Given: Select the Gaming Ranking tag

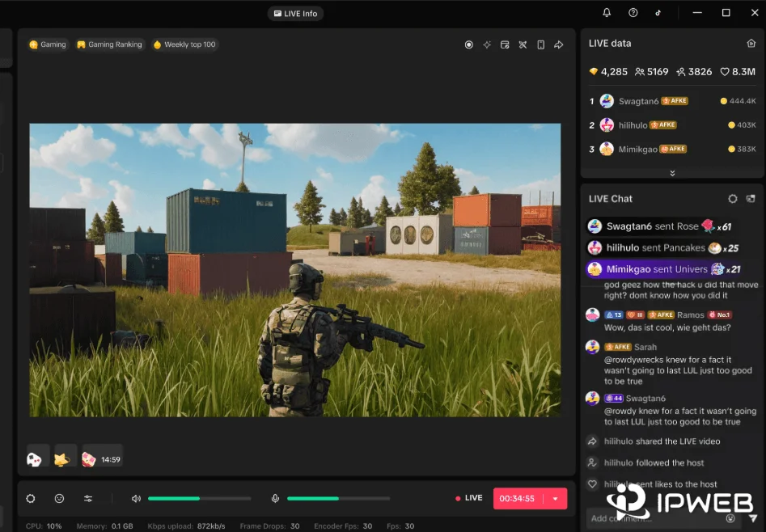Looking at the screenshot, I should click(x=109, y=44).
